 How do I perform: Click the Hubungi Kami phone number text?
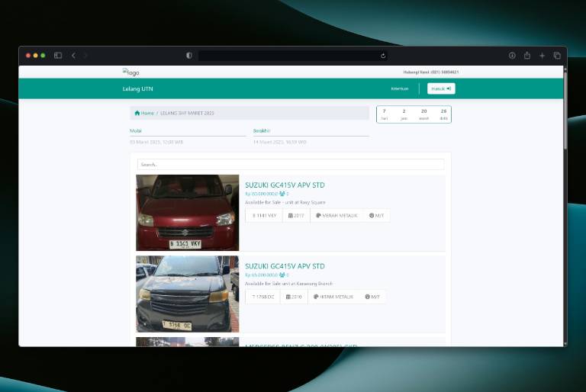click(430, 72)
